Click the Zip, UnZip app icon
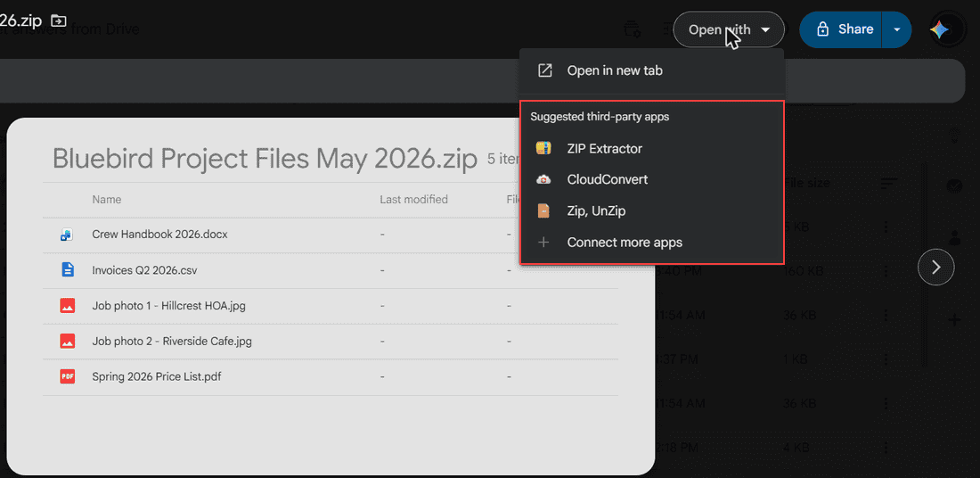 click(543, 210)
